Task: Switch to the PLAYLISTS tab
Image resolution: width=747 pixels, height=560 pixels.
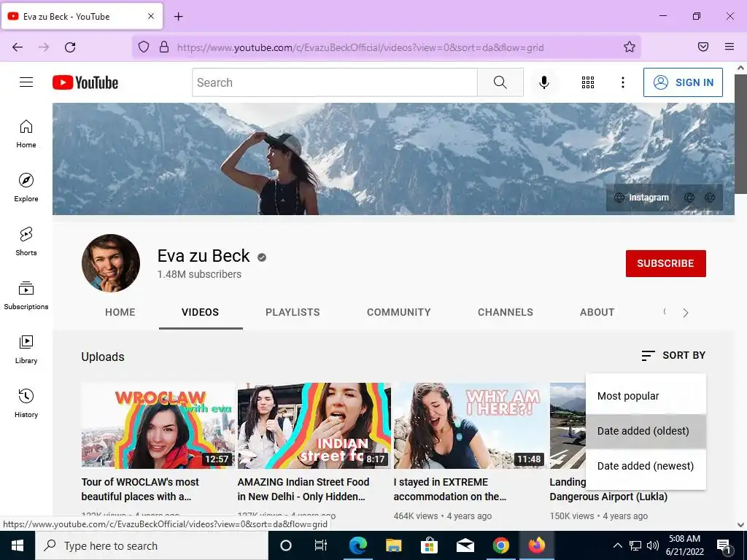Action: [x=293, y=312]
